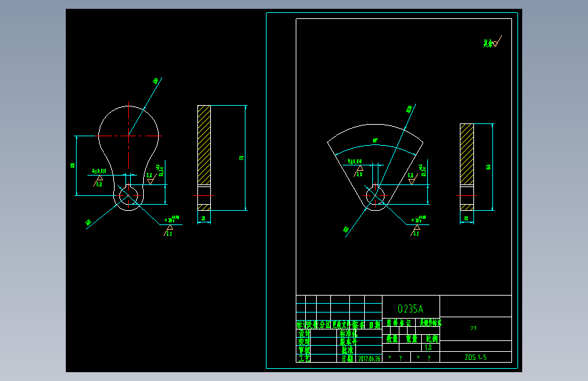Click the hatched section view in right sheet

pos(467,167)
